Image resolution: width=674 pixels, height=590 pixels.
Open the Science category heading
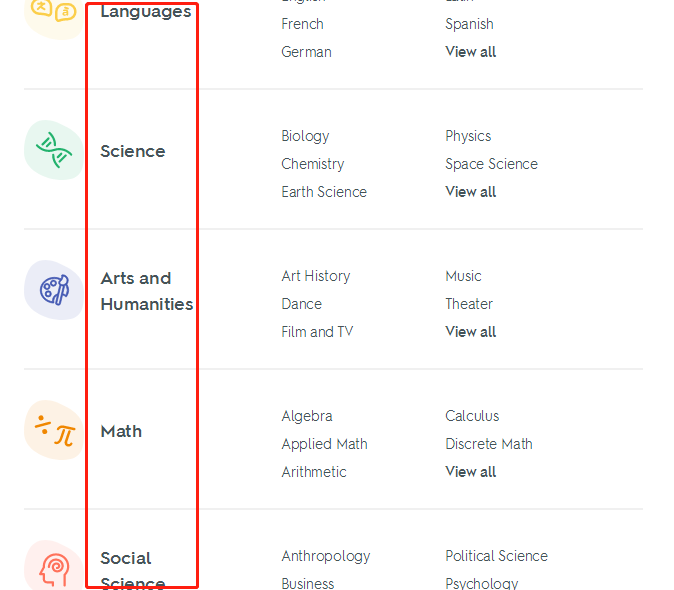tap(133, 151)
